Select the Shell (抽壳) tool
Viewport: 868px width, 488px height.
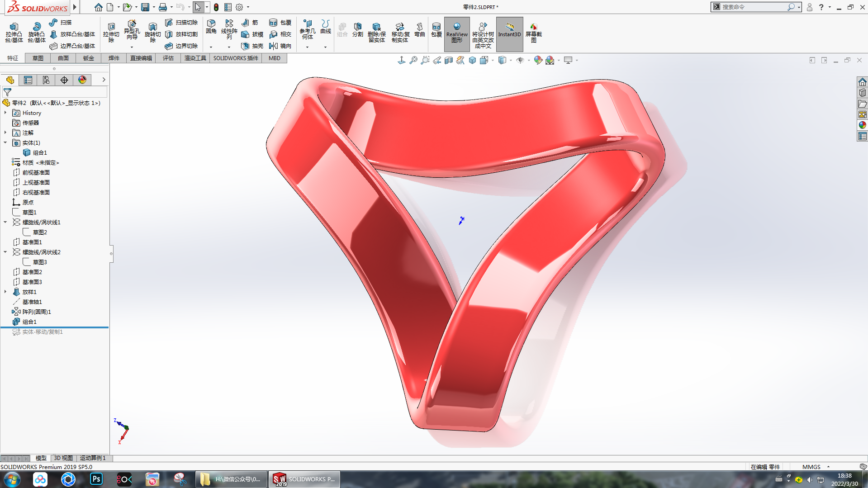[252, 46]
